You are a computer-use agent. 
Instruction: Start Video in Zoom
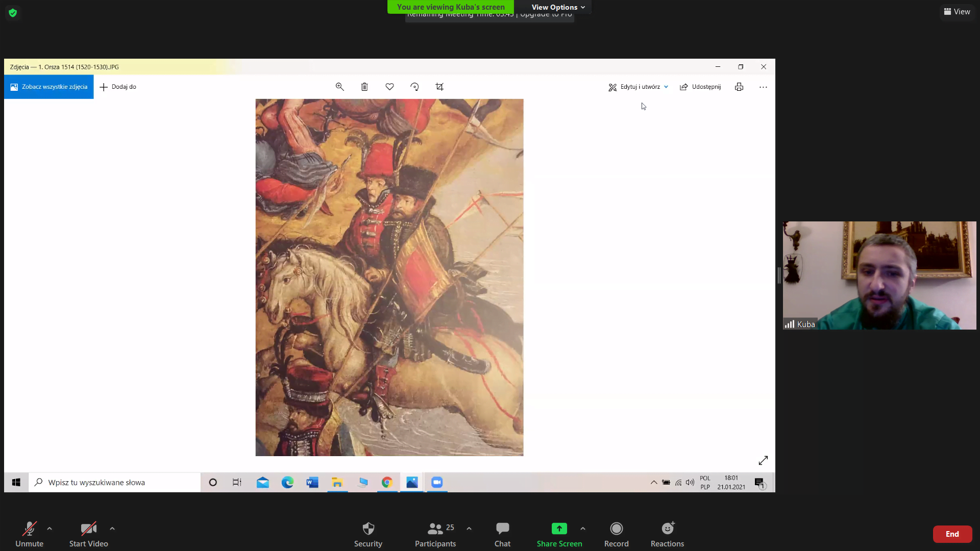click(88, 534)
